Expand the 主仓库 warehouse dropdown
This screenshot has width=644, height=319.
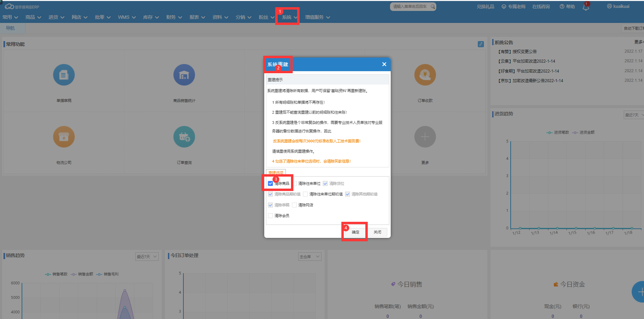point(309,257)
